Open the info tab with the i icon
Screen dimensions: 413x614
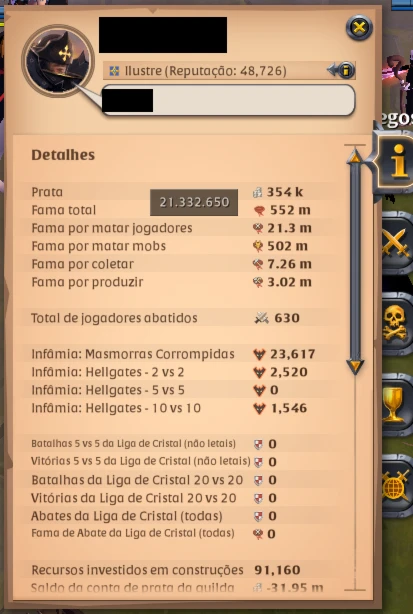(x=395, y=161)
